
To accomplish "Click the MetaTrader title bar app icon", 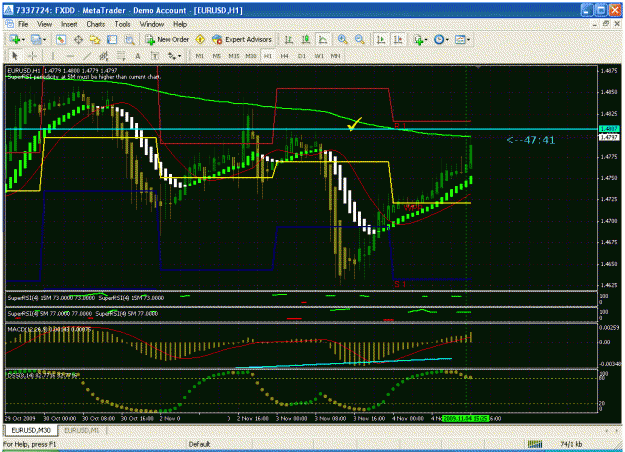I will (8, 10).
